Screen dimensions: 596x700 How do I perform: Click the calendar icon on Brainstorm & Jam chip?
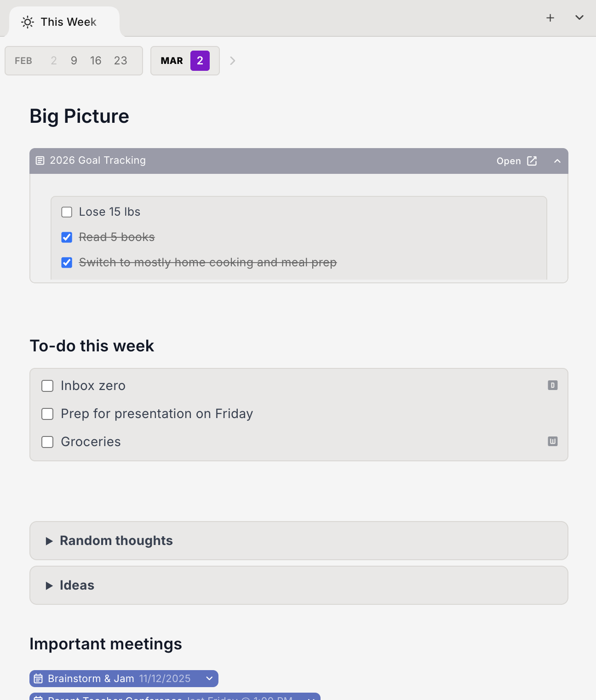click(x=39, y=678)
